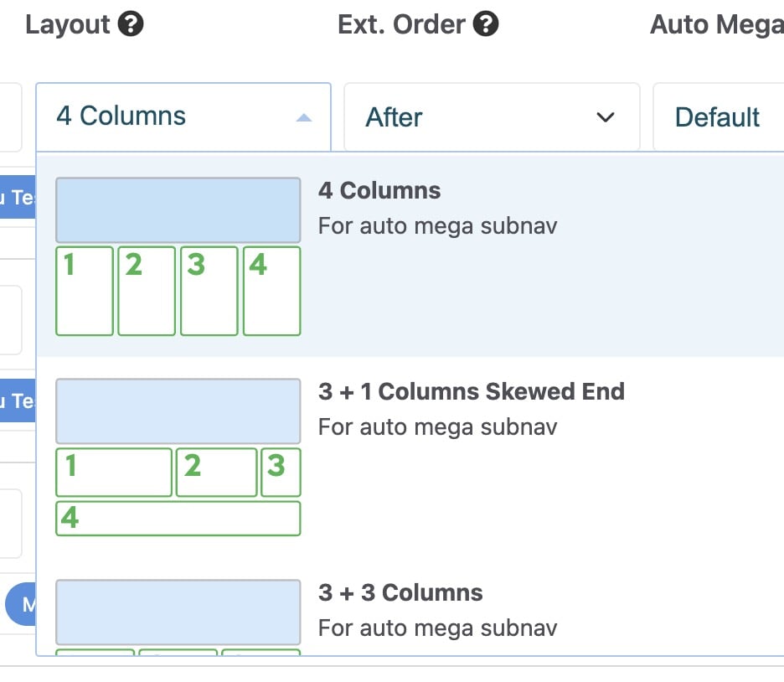Click column 1 box in 4 Columns preview

(x=85, y=291)
